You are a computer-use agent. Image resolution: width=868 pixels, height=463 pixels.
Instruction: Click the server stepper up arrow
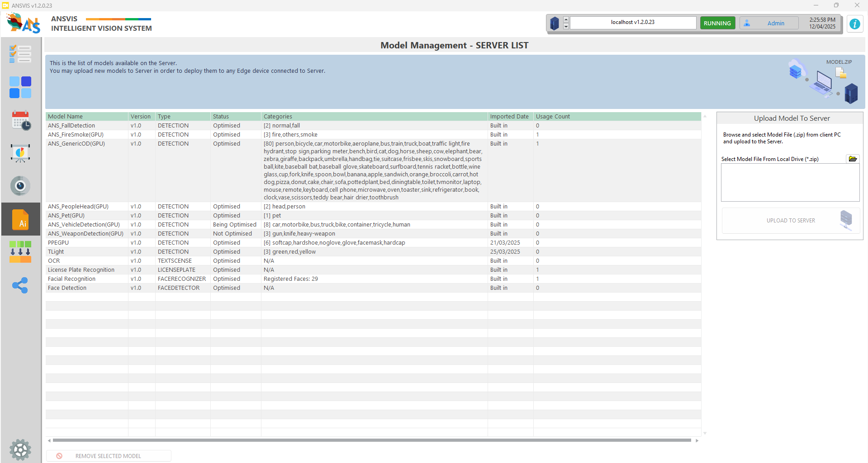coord(566,20)
